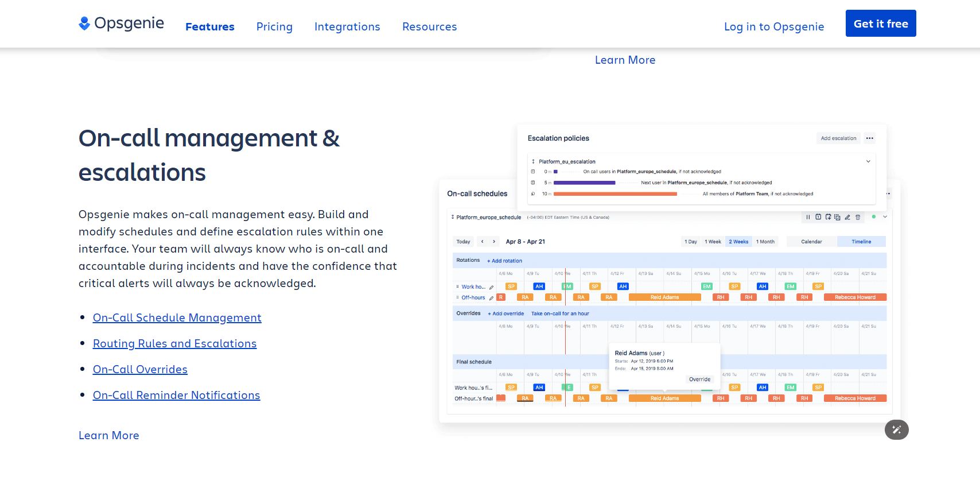980x488 pixels.
Task: Click the icon on the 10 m escalation step
Action: [533, 194]
